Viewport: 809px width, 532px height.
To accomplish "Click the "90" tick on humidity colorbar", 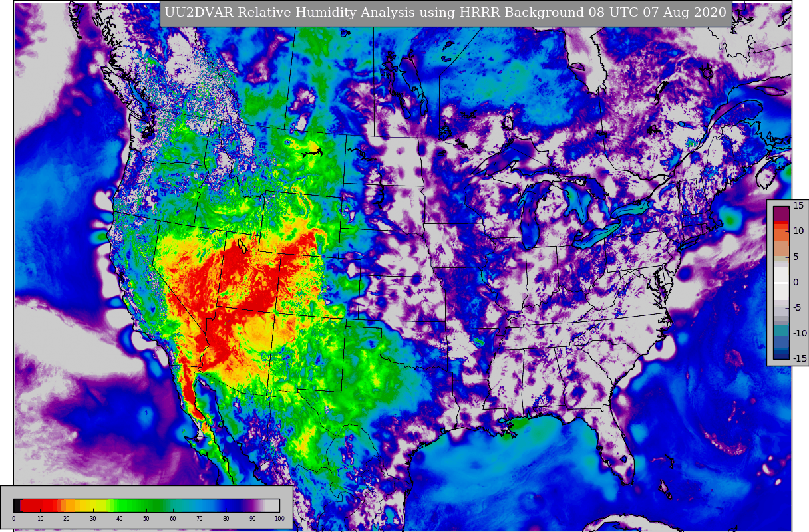I will pos(253,519).
